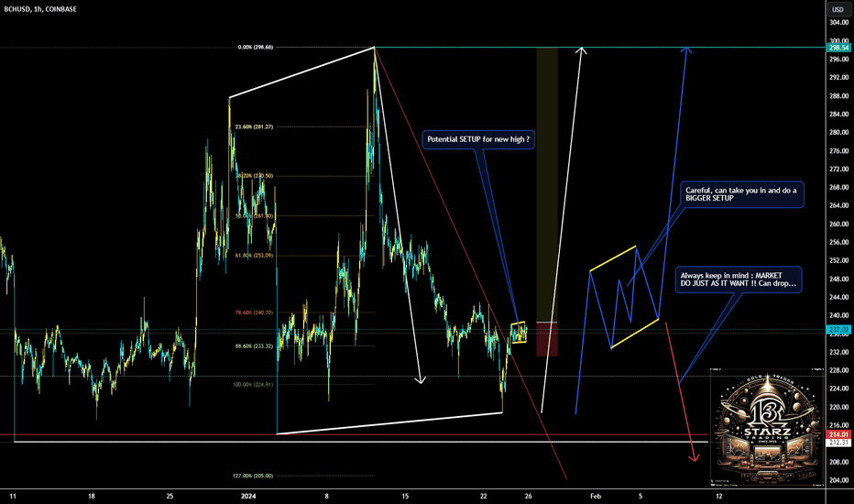Click the 260.00 tick on price axis
Image resolution: width=854 pixels, height=504 pixels.
pyautogui.click(x=838, y=224)
